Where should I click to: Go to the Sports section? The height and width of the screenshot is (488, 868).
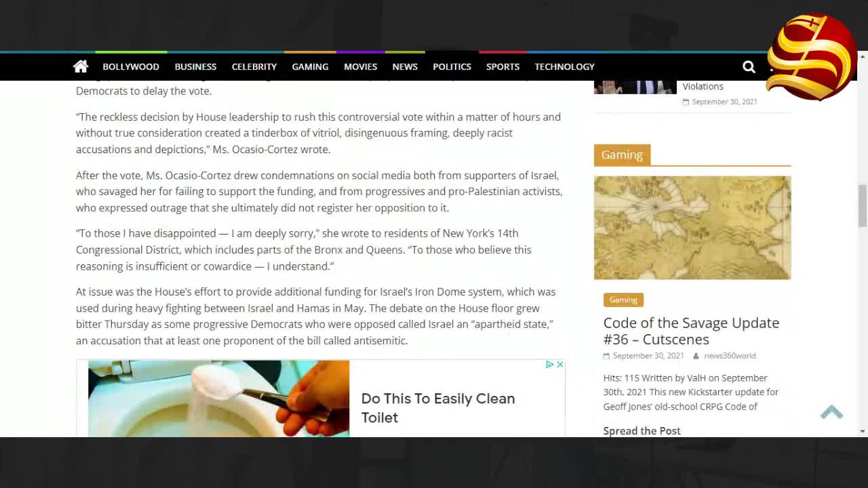click(x=502, y=66)
